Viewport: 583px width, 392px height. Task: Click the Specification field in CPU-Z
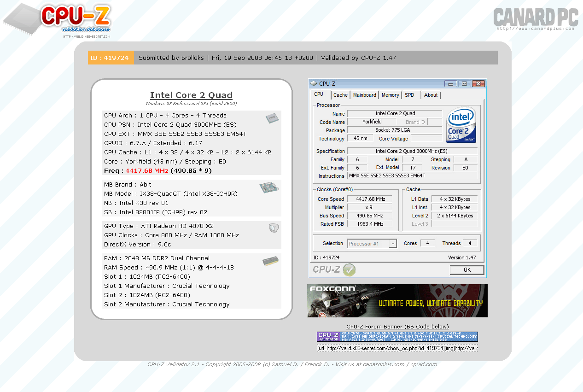[412, 151]
